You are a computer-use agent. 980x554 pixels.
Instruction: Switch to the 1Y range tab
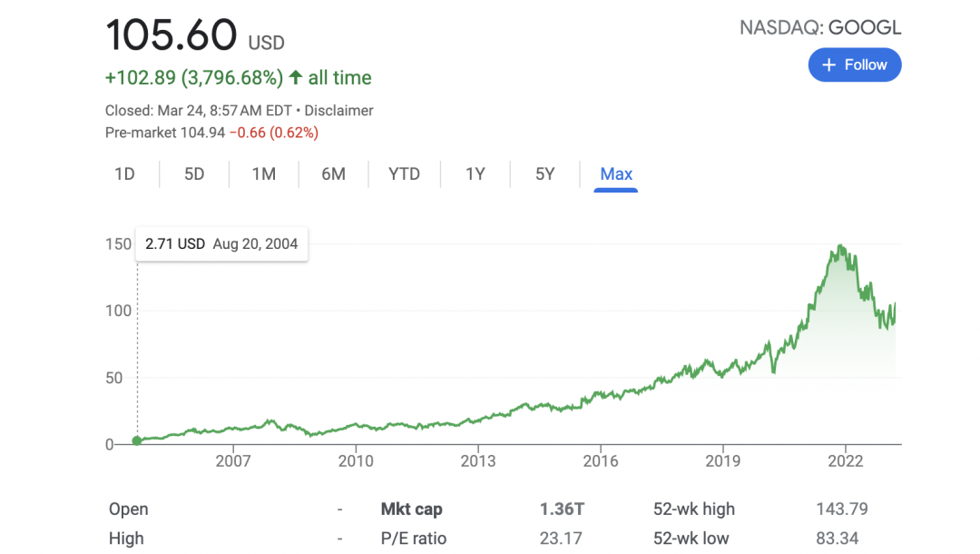point(475,173)
